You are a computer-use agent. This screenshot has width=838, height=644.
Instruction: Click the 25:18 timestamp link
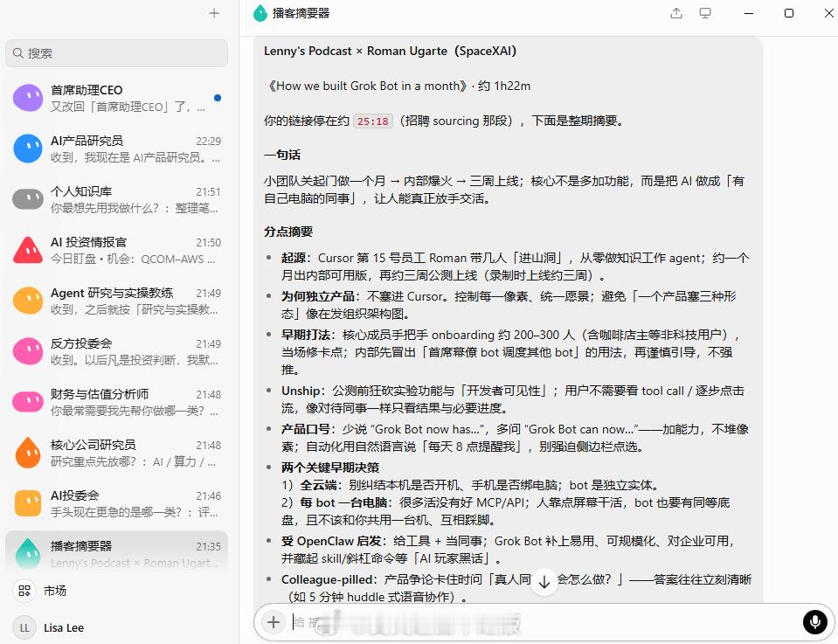click(x=373, y=121)
